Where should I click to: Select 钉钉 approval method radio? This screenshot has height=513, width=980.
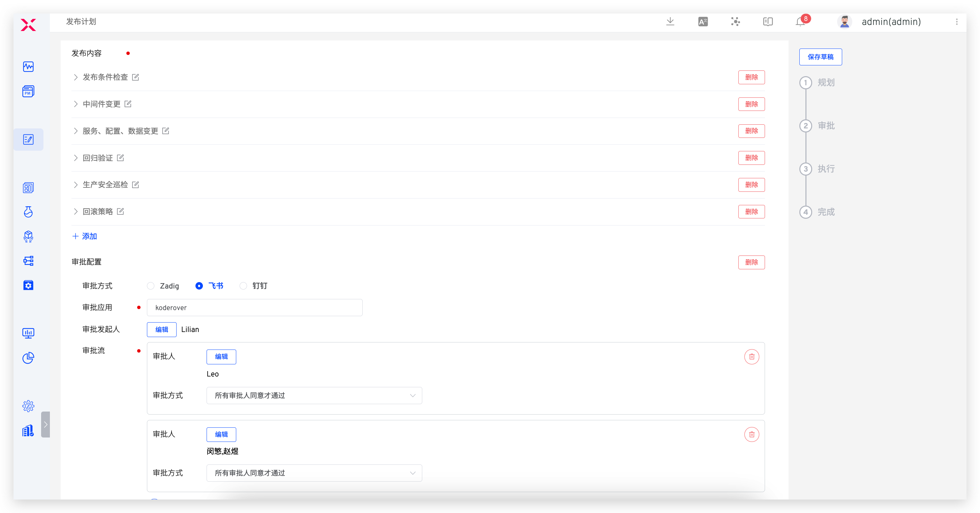243,286
